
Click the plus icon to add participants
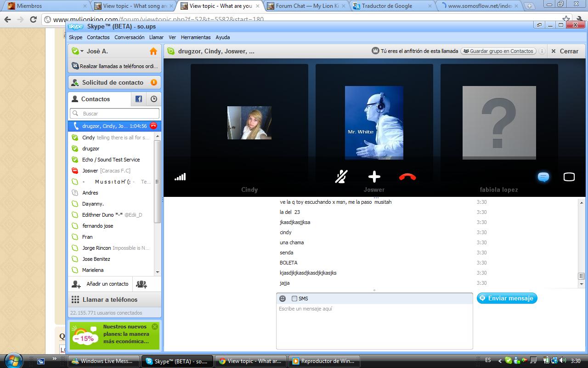point(374,177)
